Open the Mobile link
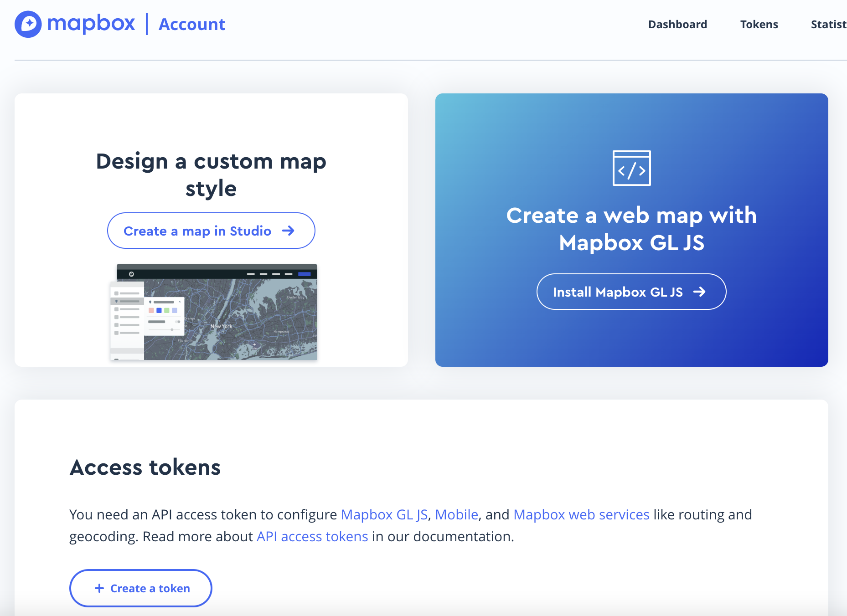Image resolution: width=847 pixels, height=616 pixels. point(457,514)
